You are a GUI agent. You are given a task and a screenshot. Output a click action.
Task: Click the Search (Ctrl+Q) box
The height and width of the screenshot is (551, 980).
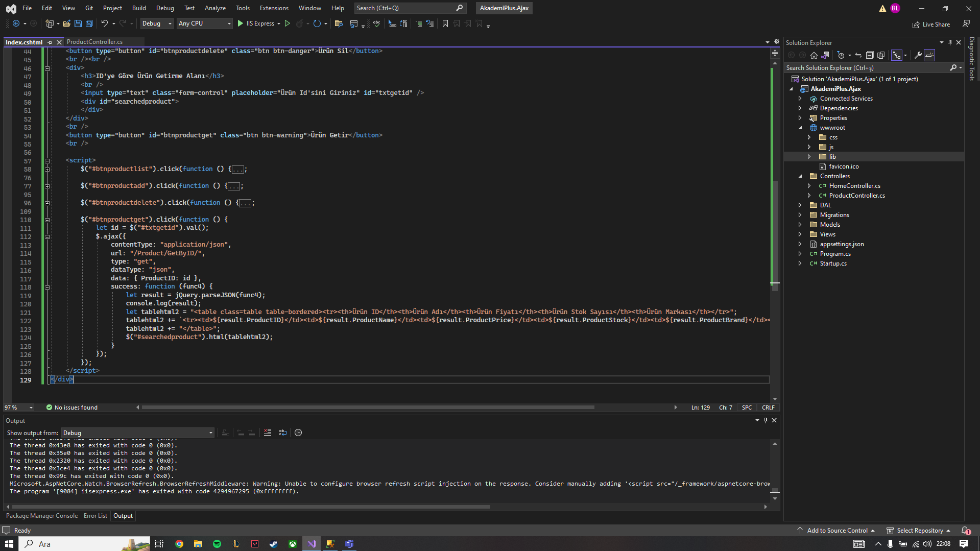click(x=410, y=8)
